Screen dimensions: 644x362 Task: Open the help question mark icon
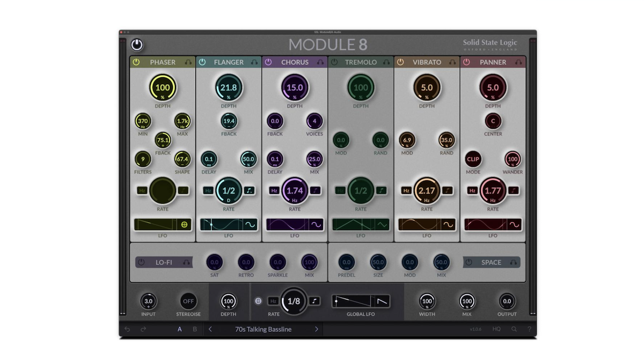(529, 329)
